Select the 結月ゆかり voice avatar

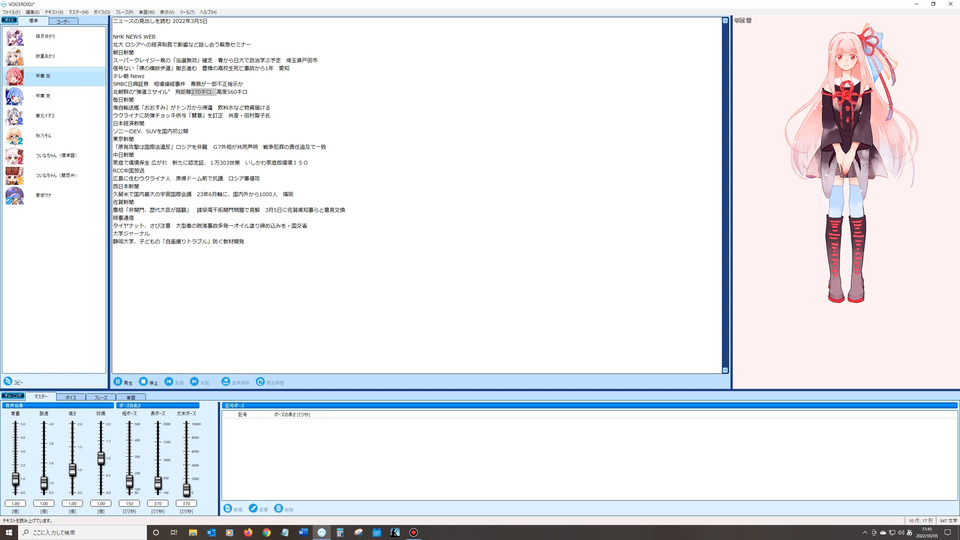coord(15,37)
